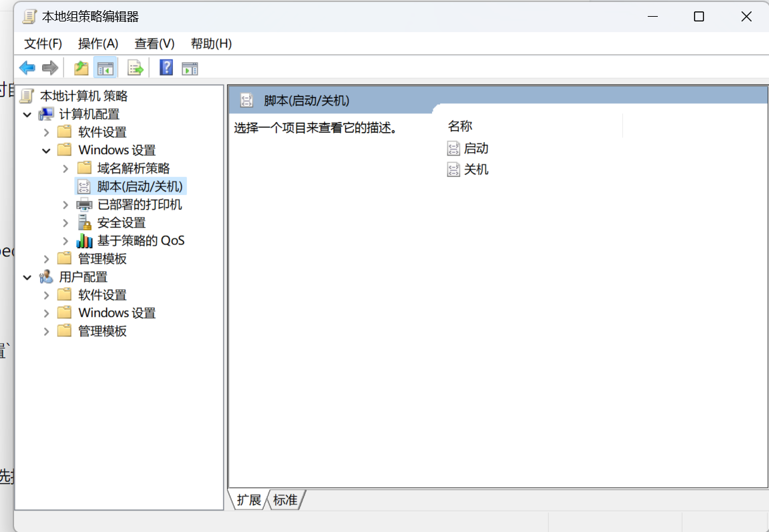Expand the 域名解析策略 node
The image size is (769, 532).
65,169
